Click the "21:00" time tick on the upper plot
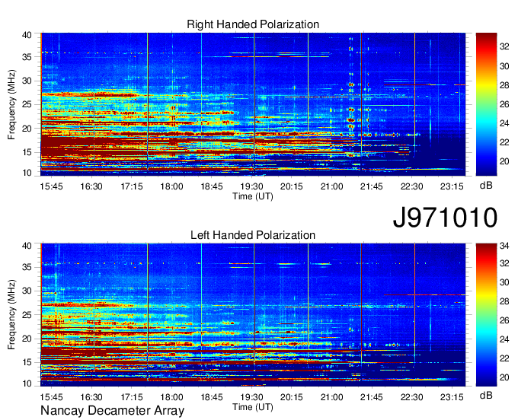Viewport: 518px width, 420px height. pyautogui.click(x=331, y=186)
